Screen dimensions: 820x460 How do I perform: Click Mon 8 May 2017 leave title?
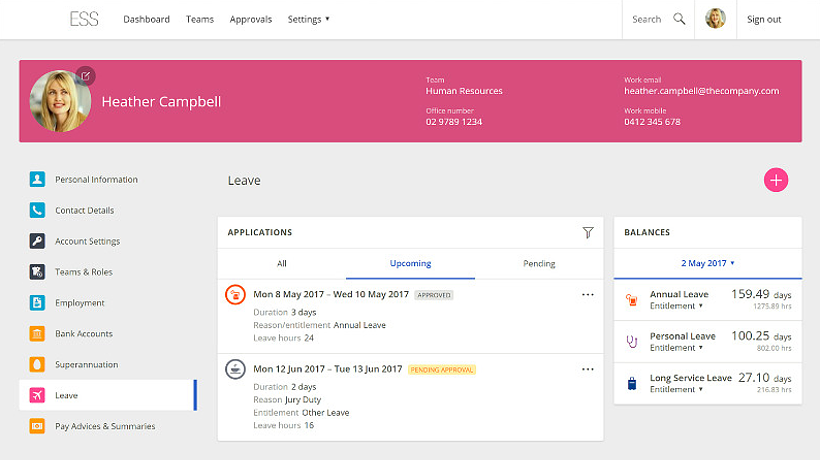[x=331, y=294]
